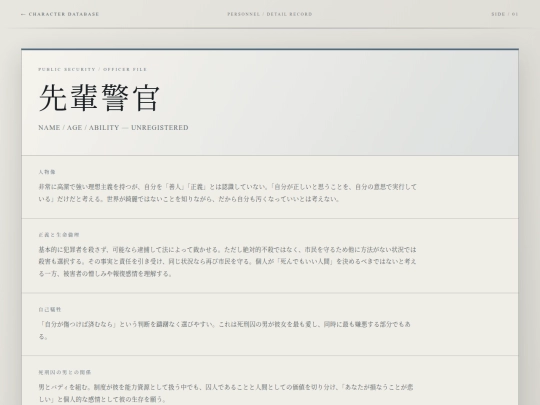Click the PERSONNEL / DETAIL RECORD header label
The height and width of the screenshot is (405, 540).
pyautogui.click(x=270, y=14)
